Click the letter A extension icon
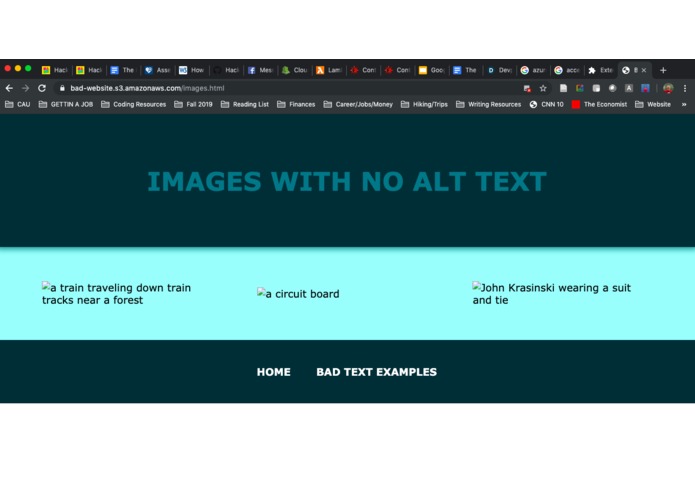This screenshot has width=695, height=494. (629, 88)
